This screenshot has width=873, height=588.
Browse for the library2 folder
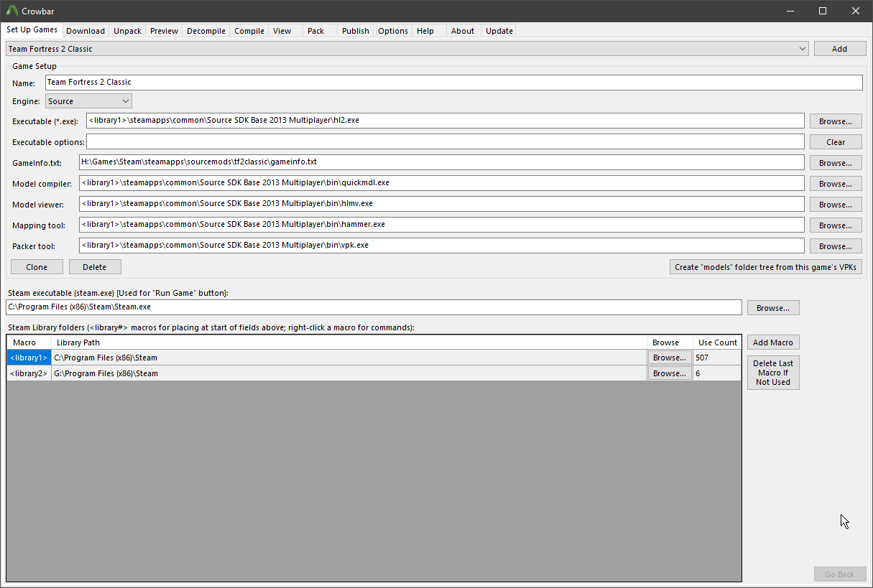click(670, 373)
